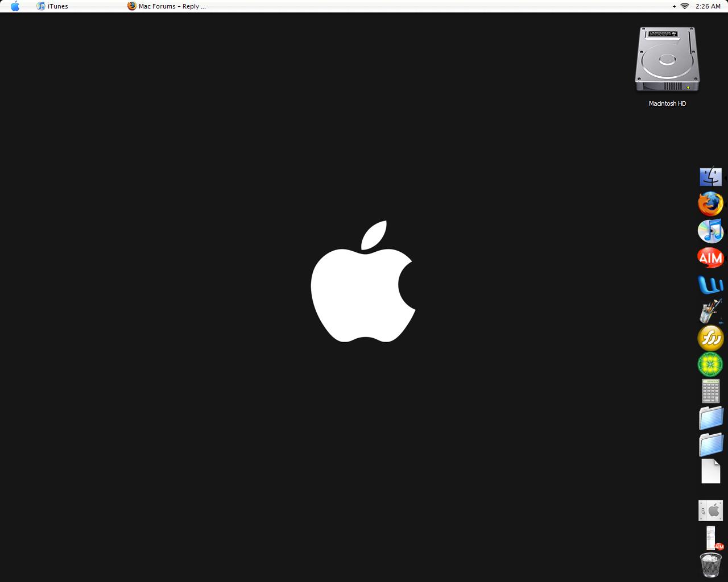
Task: Switch to iTunes in the top bar
Action: pyautogui.click(x=52, y=6)
